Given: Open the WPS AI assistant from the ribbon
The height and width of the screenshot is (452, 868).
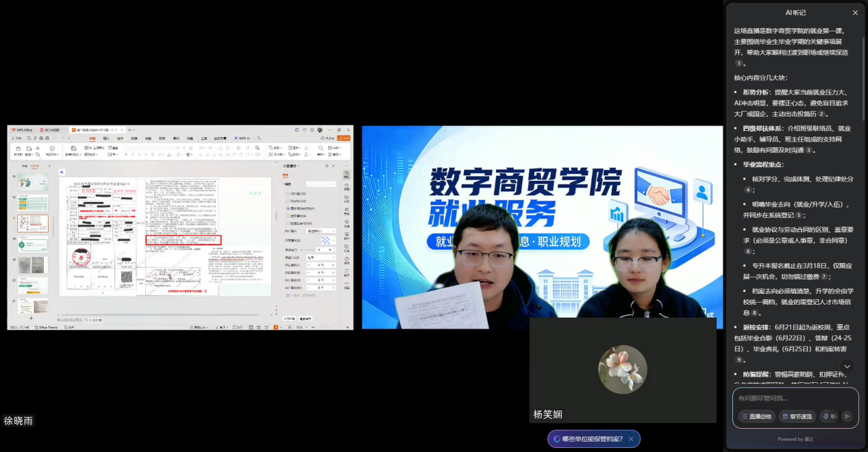Looking at the screenshot, I should (x=241, y=138).
